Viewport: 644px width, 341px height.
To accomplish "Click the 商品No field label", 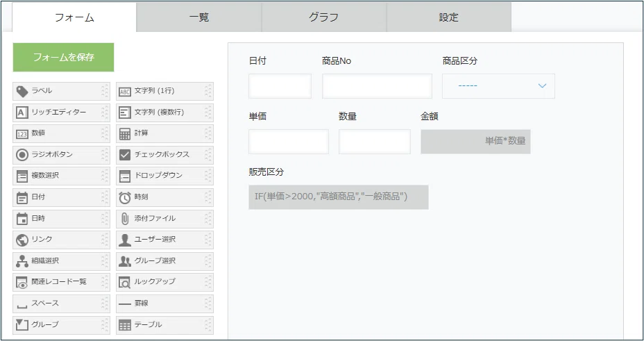I will tap(337, 61).
